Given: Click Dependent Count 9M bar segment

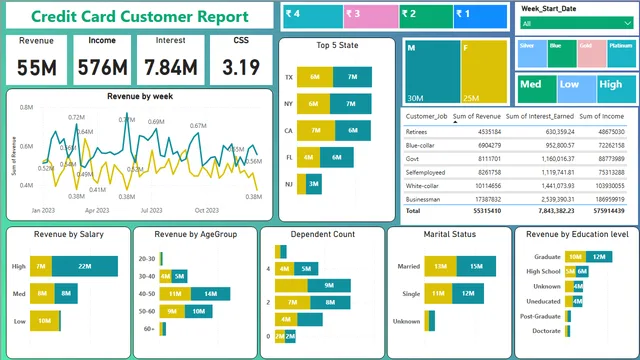Looking at the screenshot, I should (x=329, y=285).
